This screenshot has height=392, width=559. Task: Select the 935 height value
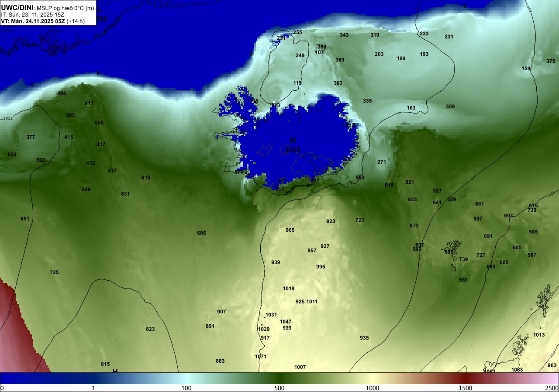(364, 338)
